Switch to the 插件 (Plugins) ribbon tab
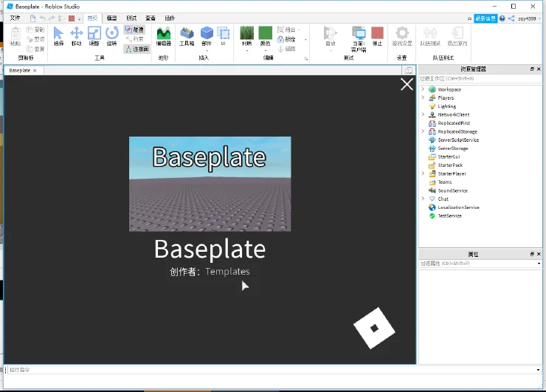 pos(170,18)
